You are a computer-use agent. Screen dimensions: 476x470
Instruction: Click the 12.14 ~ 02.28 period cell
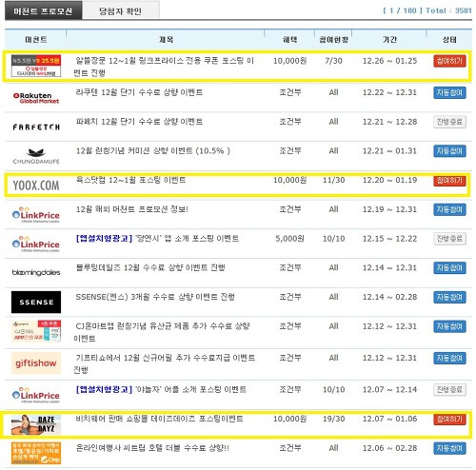(389, 297)
